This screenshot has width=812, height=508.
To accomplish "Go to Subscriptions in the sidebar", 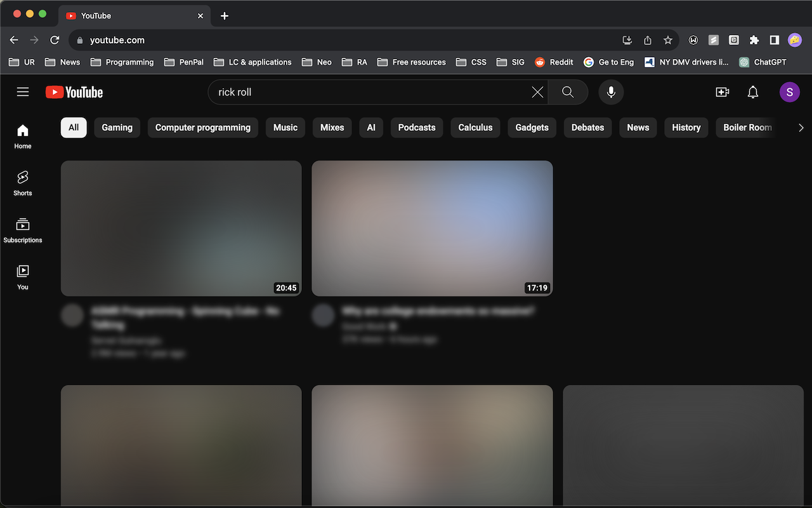I will [x=22, y=229].
